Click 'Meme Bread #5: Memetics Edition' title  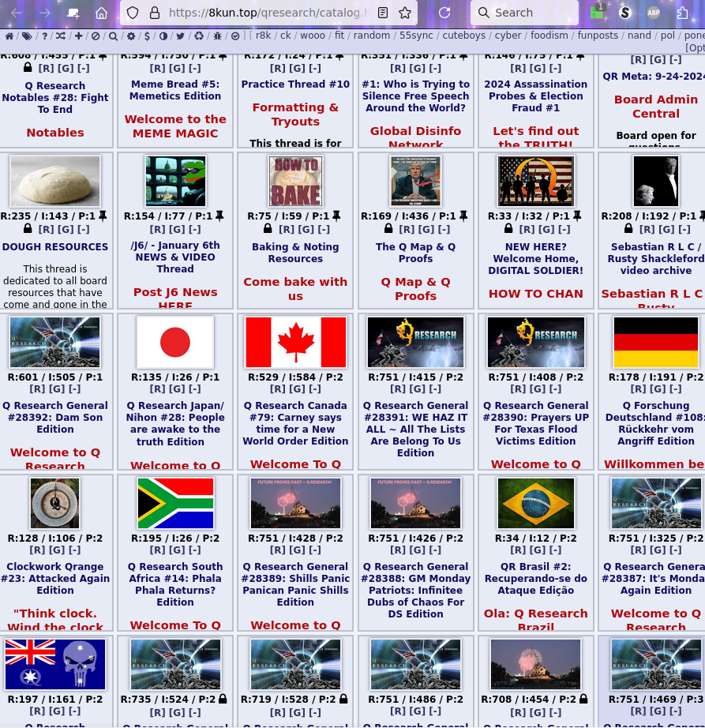click(x=175, y=90)
